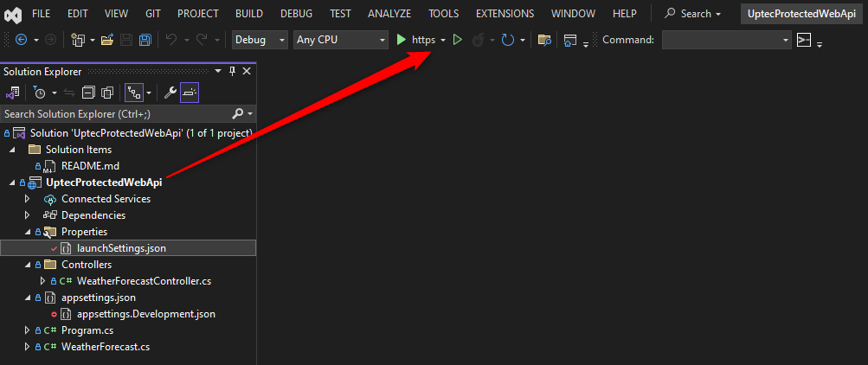Open Properties via wrench icon in Solution Explorer
Screen dimensions: 868x365
click(x=170, y=93)
